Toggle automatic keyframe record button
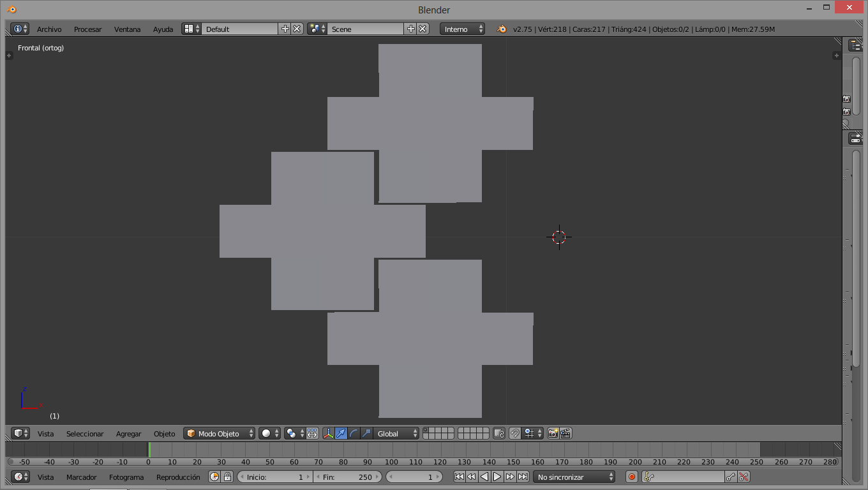Image resolution: width=868 pixels, height=490 pixels. (632, 477)
